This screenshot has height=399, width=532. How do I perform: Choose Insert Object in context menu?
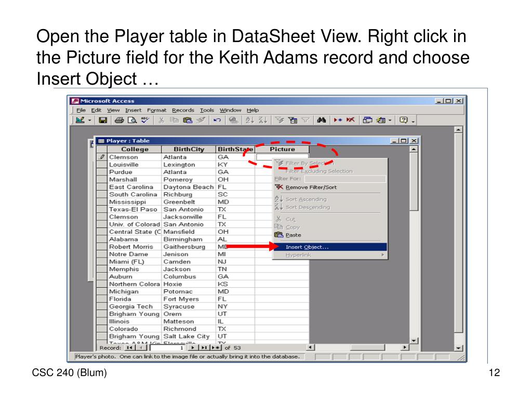click(x=330, y=247)
